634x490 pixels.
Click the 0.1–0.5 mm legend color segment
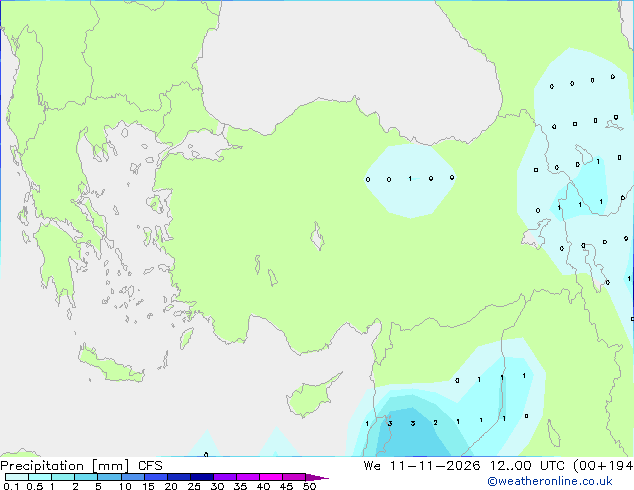17,477
